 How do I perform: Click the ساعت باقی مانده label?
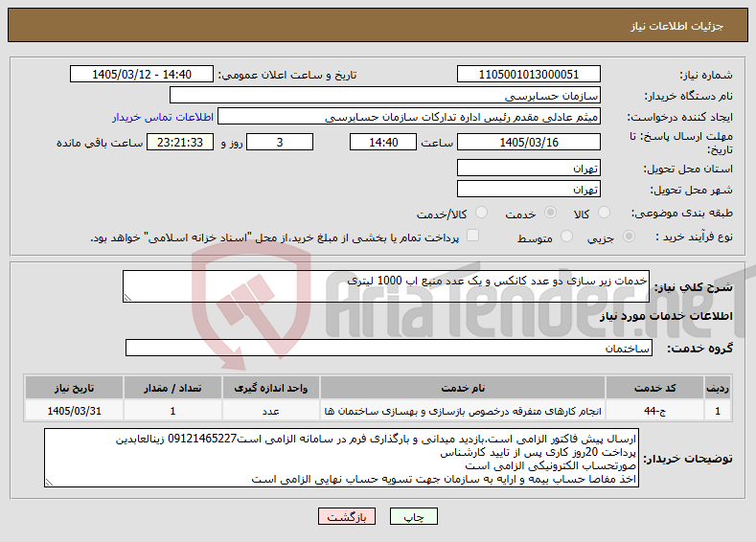[x=100, y=143]
